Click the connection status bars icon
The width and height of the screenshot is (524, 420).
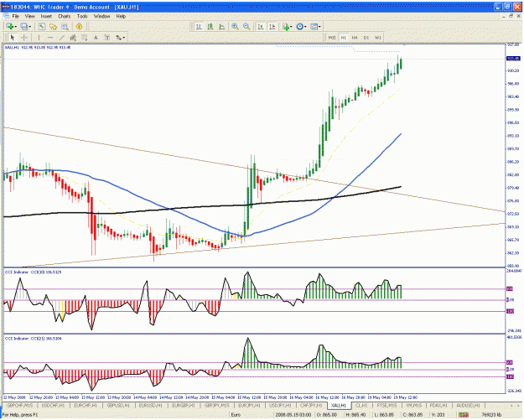[463, 415]
